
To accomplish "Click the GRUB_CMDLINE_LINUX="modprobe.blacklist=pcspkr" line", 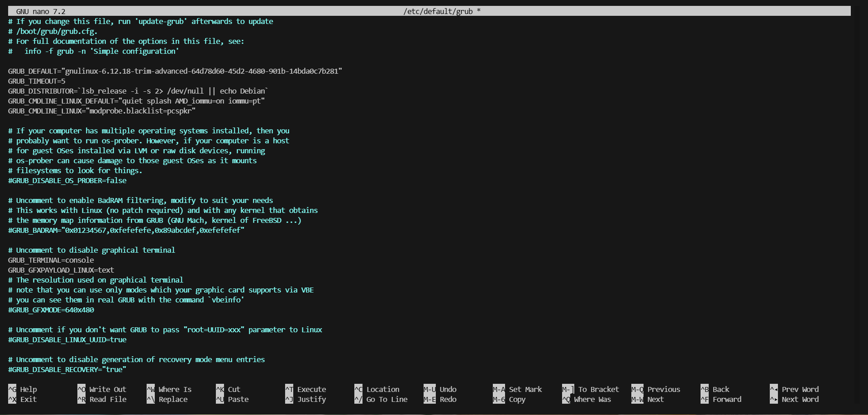I will 102,111.
